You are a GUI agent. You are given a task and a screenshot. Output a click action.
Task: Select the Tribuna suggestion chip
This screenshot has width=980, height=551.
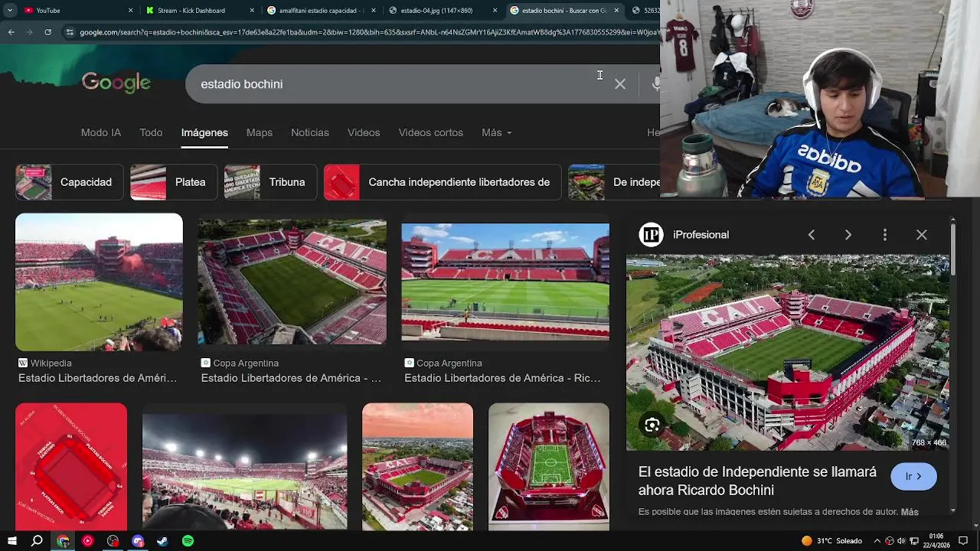click(270, 182)
